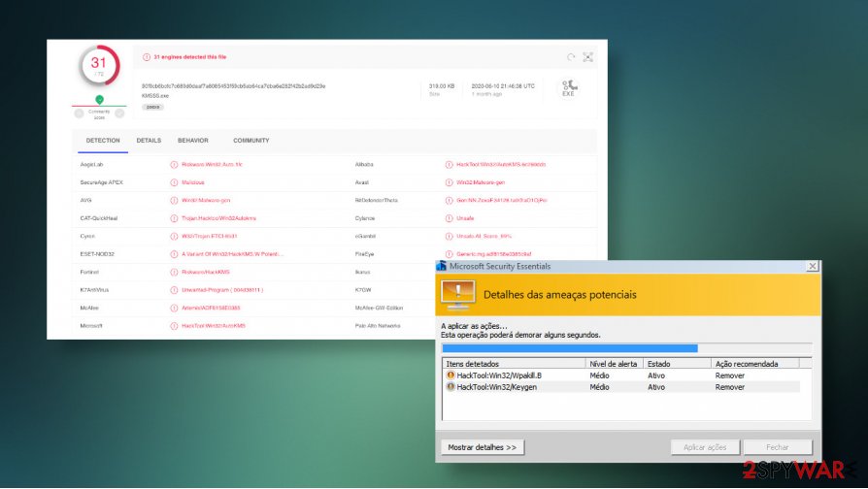This screenshot has height=489, width=868.
Task: Click the '2020-06-10 21:46:38 UTC' timestamp
Action: click(503, 86)
